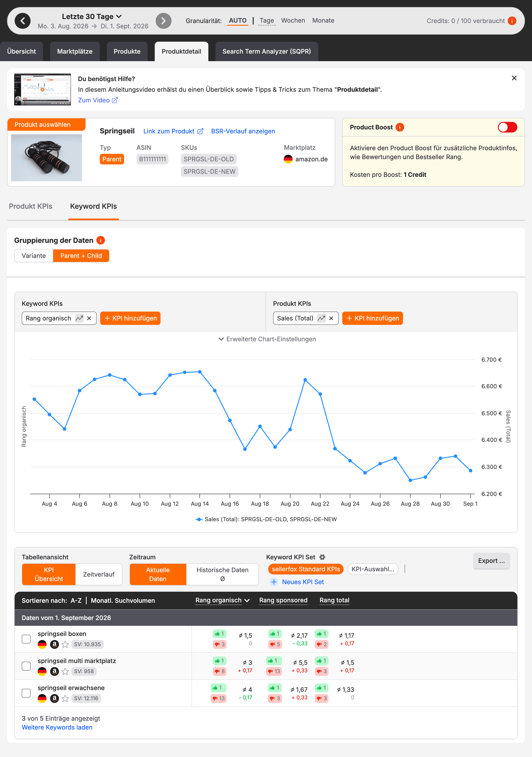Open the KPI-Auswahl... set
This screenshot has height=757, width=532.
coord(373,569)
